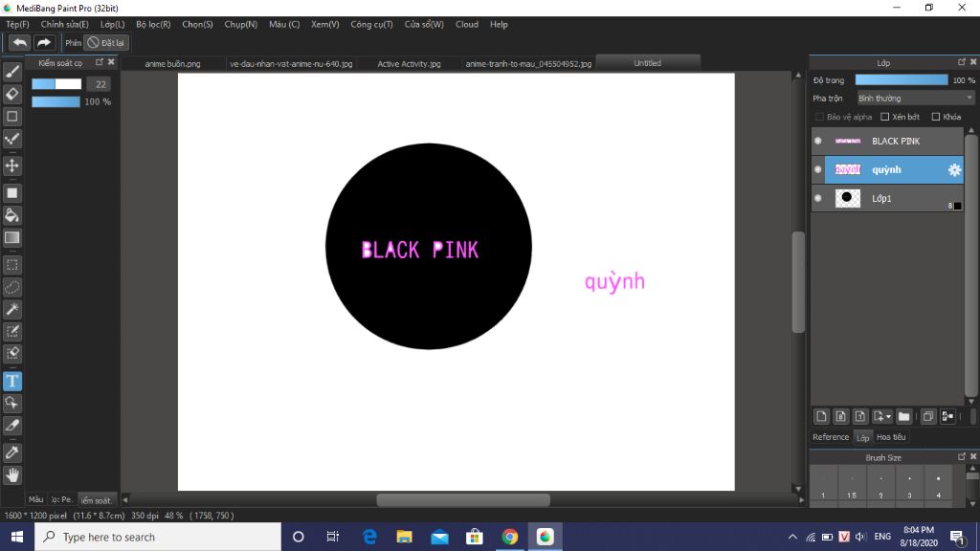The image size is (980, 551).
Task: Enable Xén bớt clipping checkbox
Action: coord(885,117)
